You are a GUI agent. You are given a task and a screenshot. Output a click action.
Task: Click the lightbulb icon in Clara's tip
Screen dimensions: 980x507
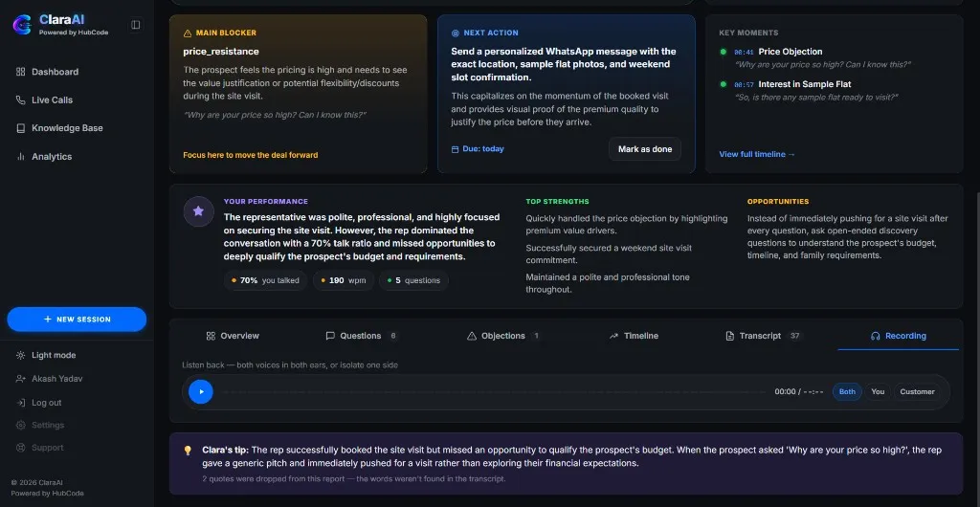pos(188,451)
